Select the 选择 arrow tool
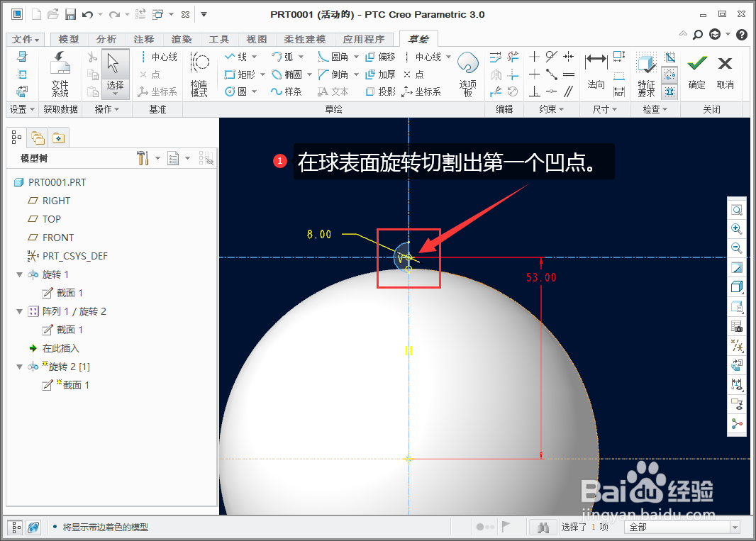 [x=115, y=73]
